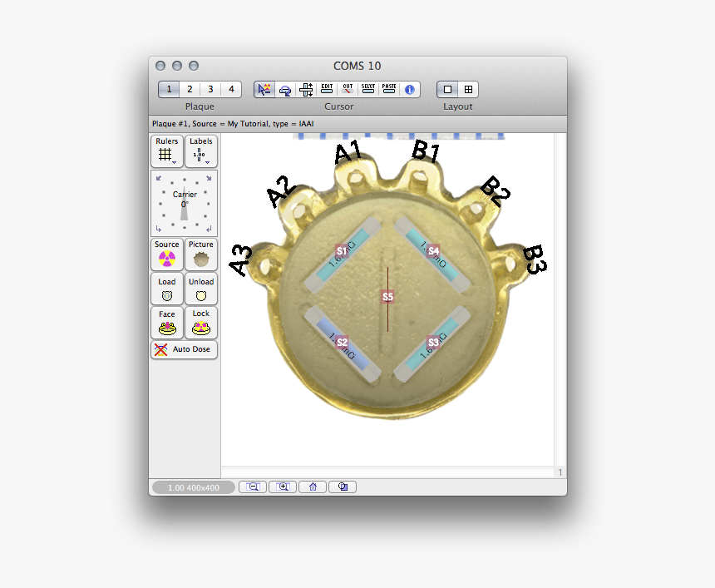Toggle Auto Dose off
This screenshot has height=588, width=715.
183,350
